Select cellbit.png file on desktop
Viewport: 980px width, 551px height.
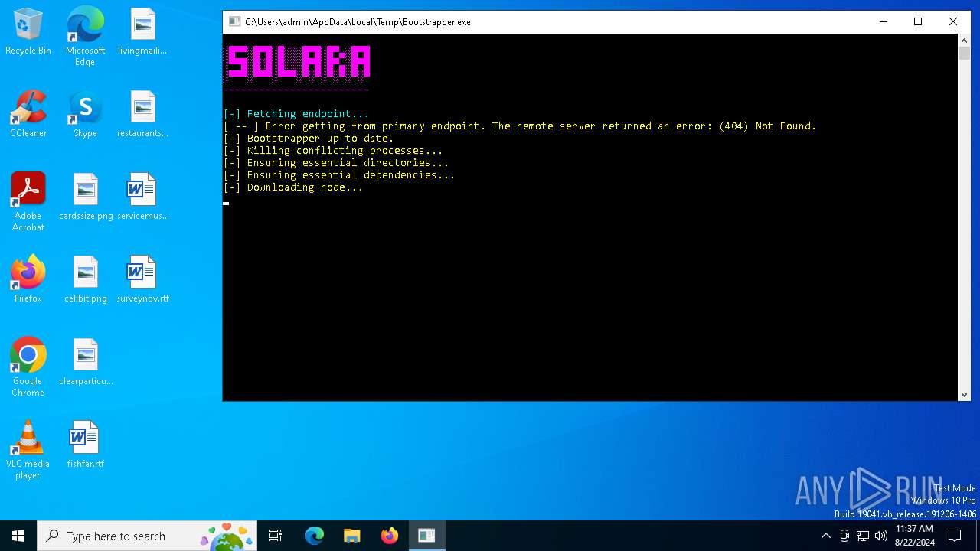pos(86,280)
